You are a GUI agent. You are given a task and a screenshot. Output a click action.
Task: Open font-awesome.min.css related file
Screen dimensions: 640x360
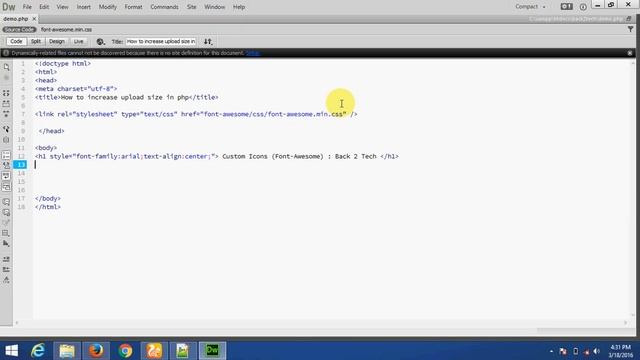(x=66, y=29)
